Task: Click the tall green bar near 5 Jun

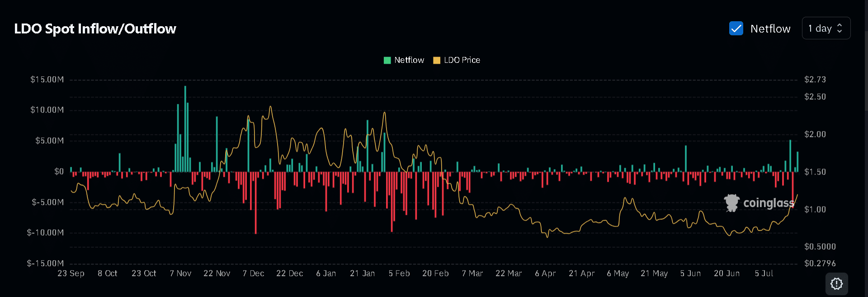Action: coord(686,158)
